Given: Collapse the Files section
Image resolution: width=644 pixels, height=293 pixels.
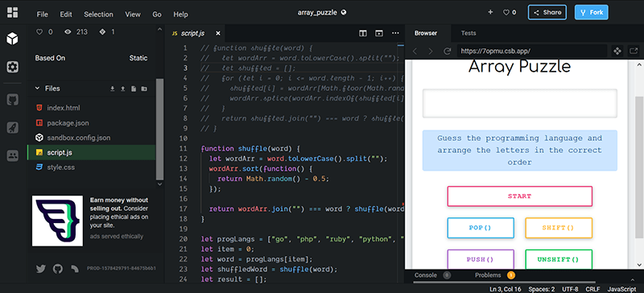Looking at the screenshot, I should 37,89.
